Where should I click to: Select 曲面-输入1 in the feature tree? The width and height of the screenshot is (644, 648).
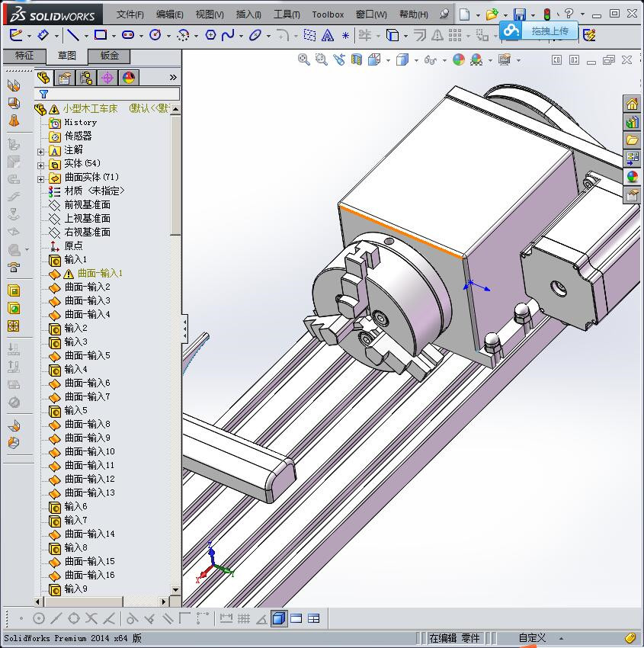click(x=100, y=273)
